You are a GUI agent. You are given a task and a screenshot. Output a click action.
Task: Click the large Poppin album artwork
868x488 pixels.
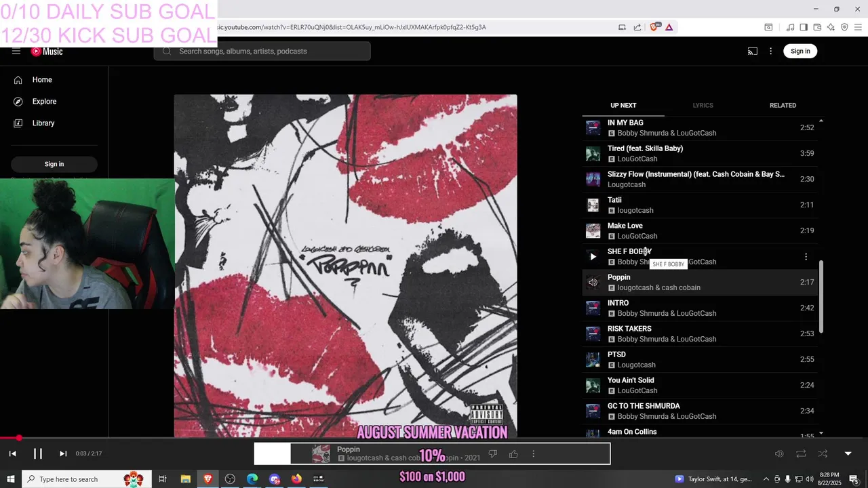(x=345, y=266)
